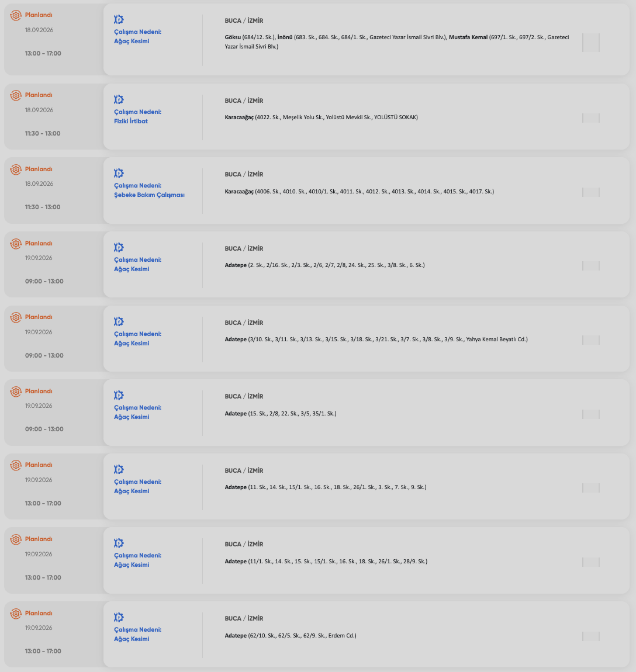
Task: Select the Adatepe 15. Sk., 2/8 address text
Action: 281,414
